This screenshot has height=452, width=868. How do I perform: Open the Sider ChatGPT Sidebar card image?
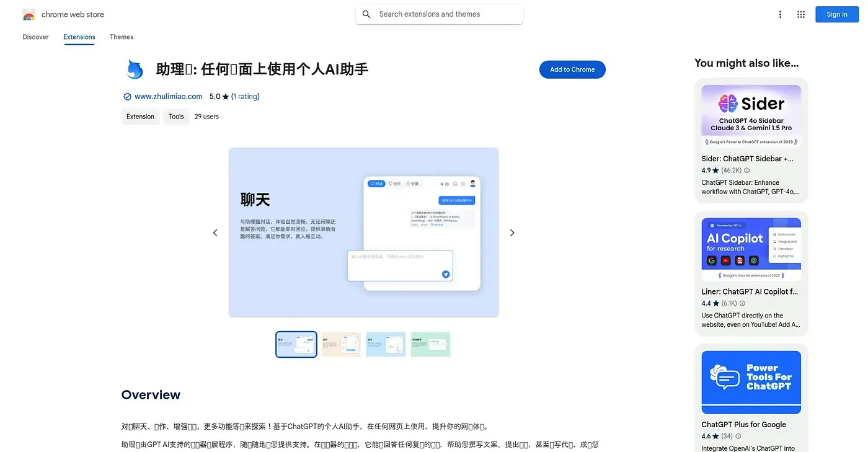[x=751, y=117]
